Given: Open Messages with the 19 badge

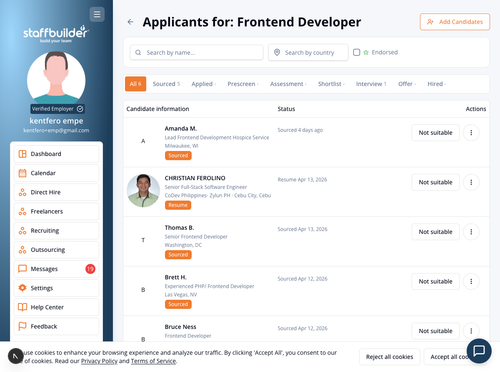Looking at the screenshot, I should tap(56, 269).
